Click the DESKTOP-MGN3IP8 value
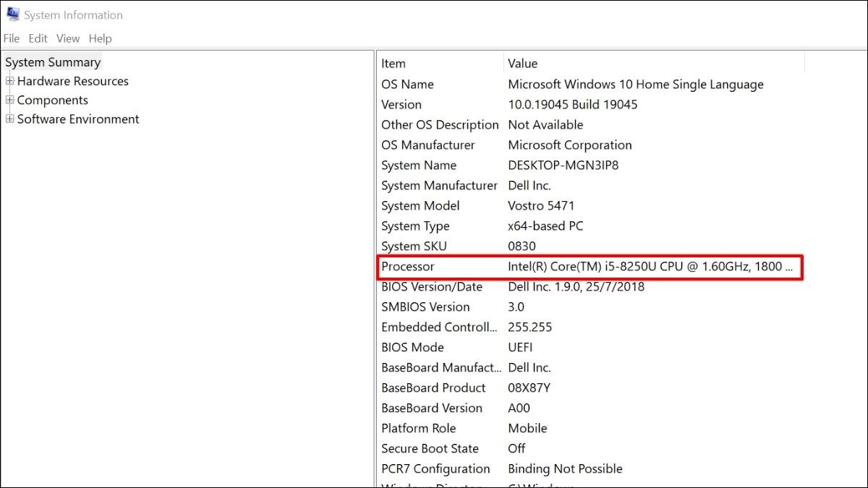The height and width of the screenshot is (488, 868). pyautogui.click(x=563, y=166)
